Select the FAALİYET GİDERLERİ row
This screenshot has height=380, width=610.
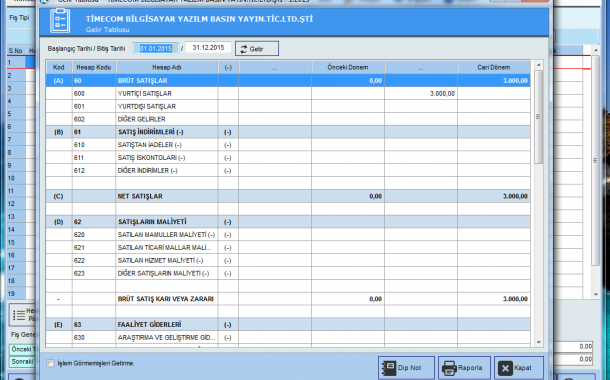click(288, 324)
